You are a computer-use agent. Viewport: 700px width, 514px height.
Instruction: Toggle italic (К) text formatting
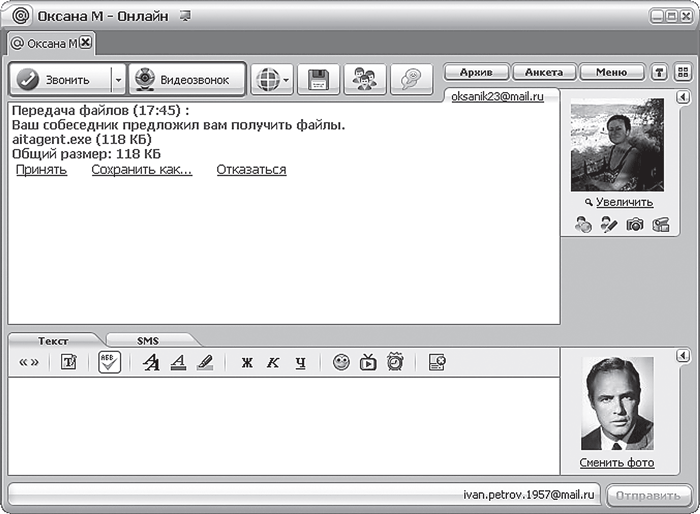click(272, 363)
